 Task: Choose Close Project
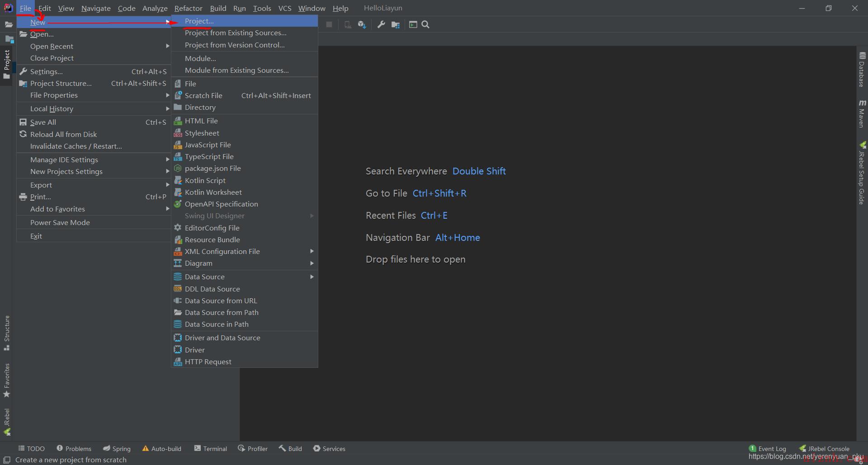point(94,58)
